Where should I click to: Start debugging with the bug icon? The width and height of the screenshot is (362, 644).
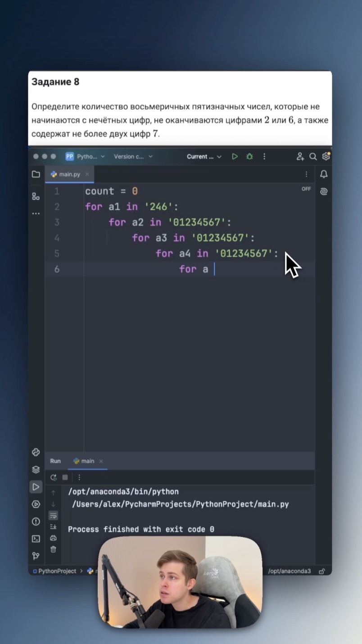coord(249,157)
